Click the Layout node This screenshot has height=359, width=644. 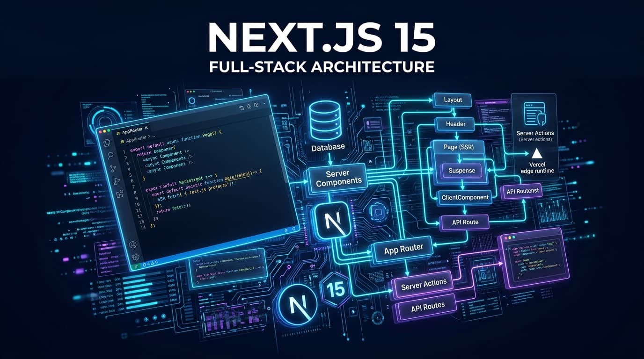pos(453,100)
